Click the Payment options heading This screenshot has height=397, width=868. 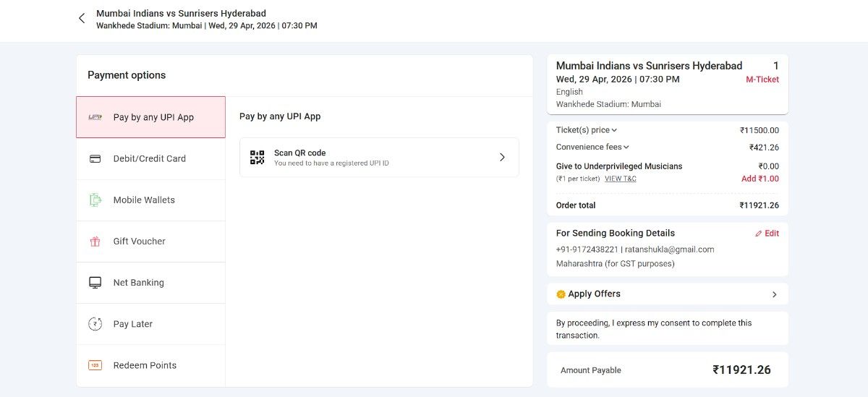127,75
